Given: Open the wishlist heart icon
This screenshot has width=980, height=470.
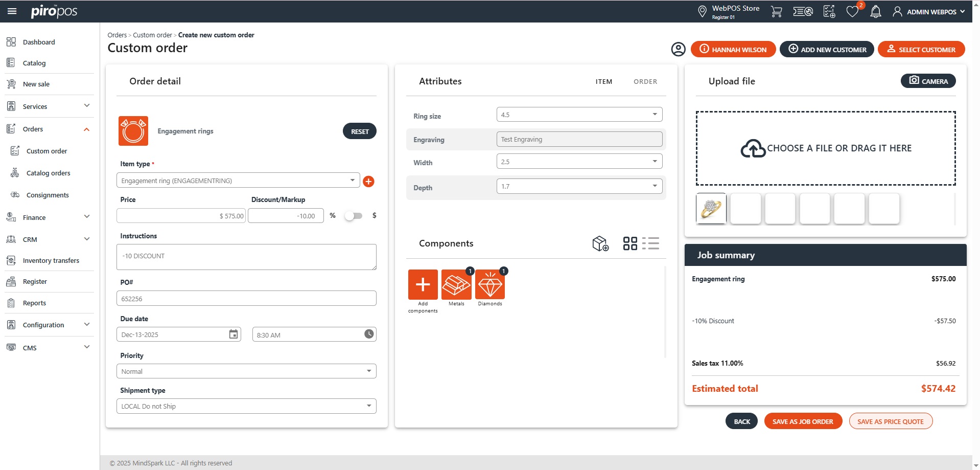Looking at the screenshot, I should (x=852, y=12).
